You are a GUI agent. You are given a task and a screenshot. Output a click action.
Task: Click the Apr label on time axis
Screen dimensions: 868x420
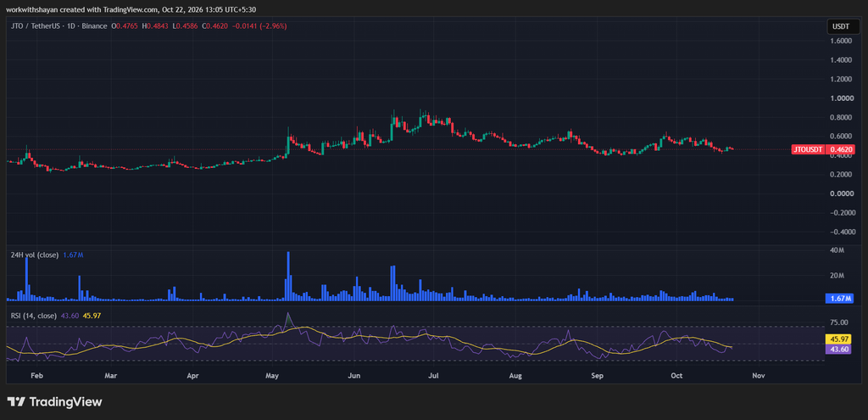tap(192, 375)
